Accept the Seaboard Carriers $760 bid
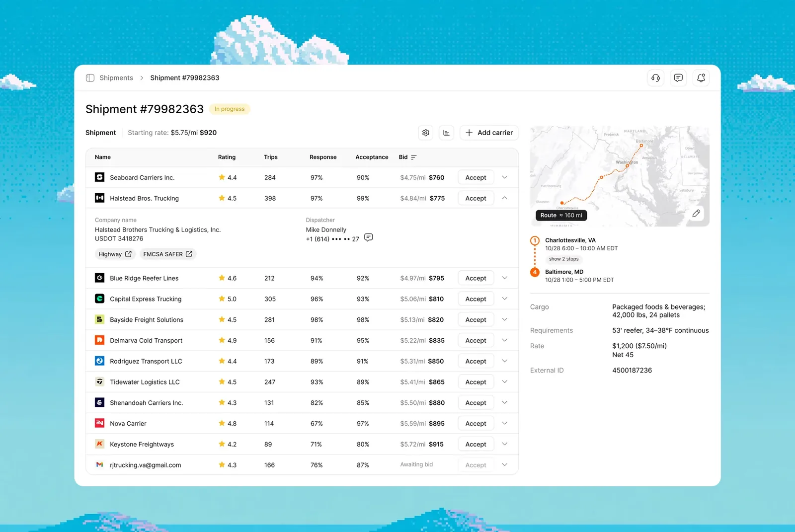Image resolution: width=795 pixels, height=532 pixels. [x=476, y=177]
